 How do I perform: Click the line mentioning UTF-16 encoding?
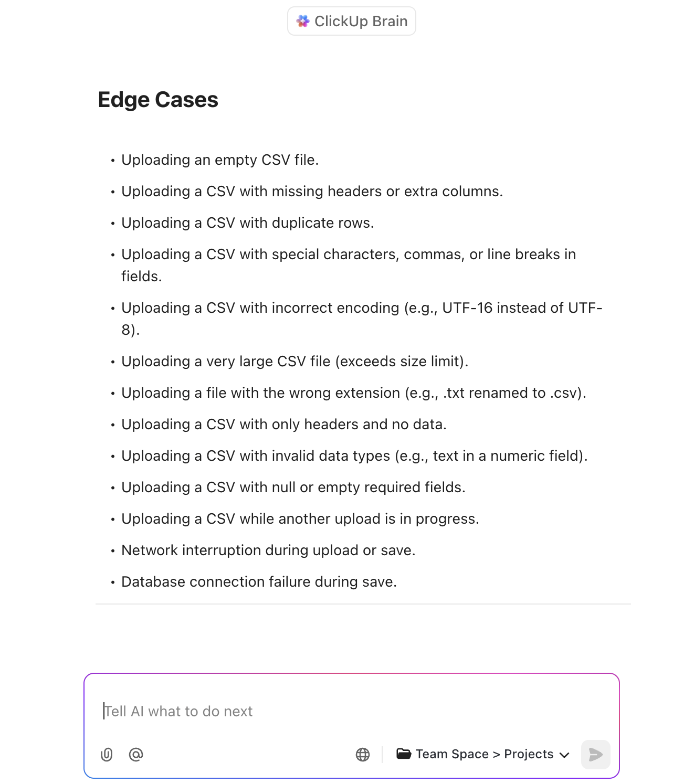(x=362, y=308)
